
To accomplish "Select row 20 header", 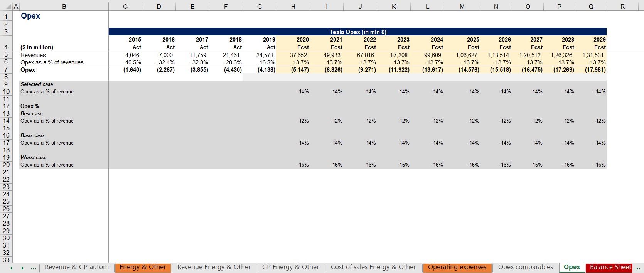I will click(6, 165).
